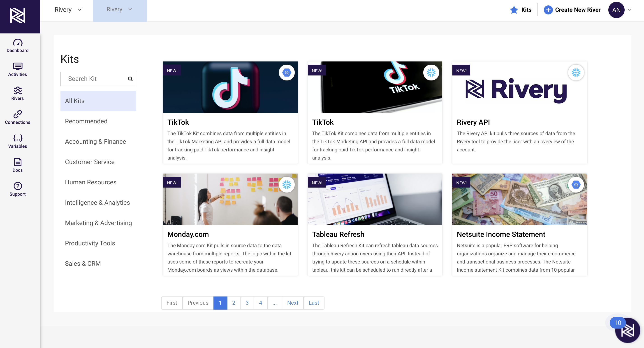Click the Support question-mark icon
The image size is (644, 348).
pyautogui.click(x=18, y=186)
